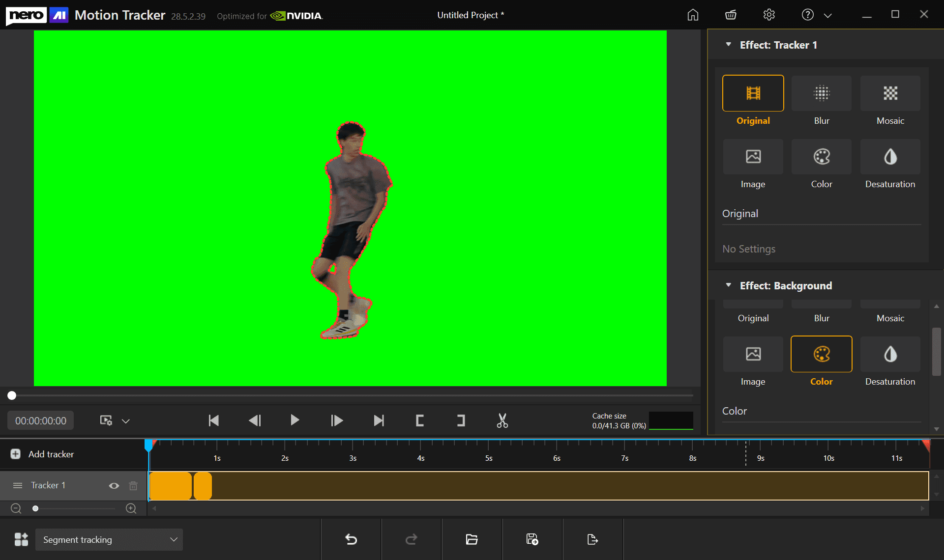This screenshot has width=944, height=560.
Task: Select Background Desaturation effect option
Action: tap(890, 354)
